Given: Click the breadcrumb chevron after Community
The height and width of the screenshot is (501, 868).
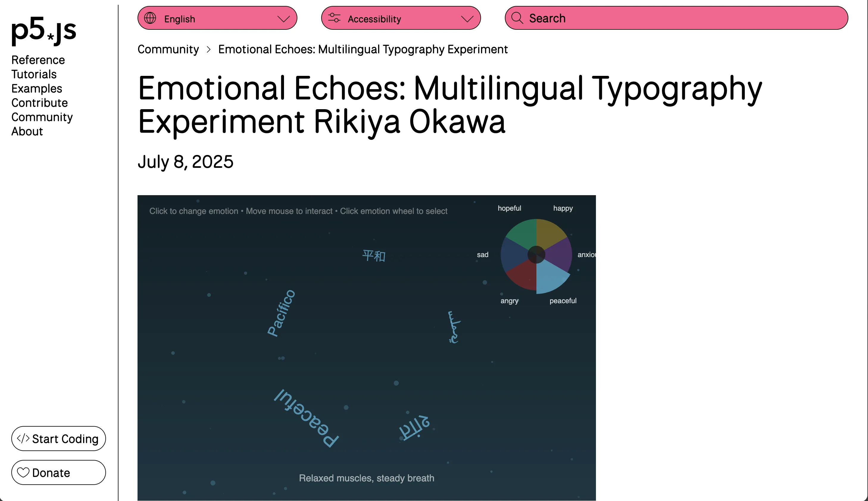Looking at the screenshot, I should [209, 50].
